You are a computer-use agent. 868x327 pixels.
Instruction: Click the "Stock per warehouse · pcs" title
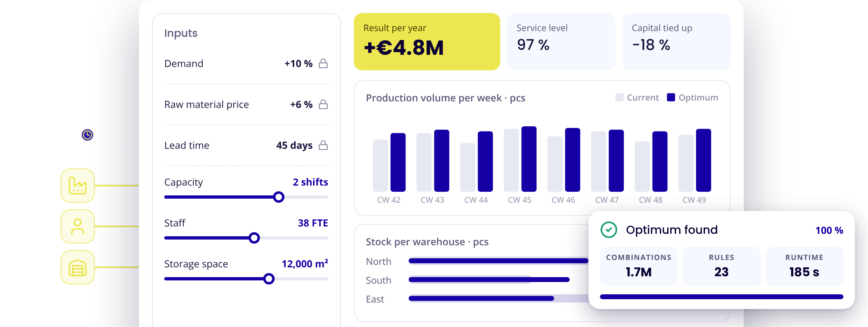427,242
